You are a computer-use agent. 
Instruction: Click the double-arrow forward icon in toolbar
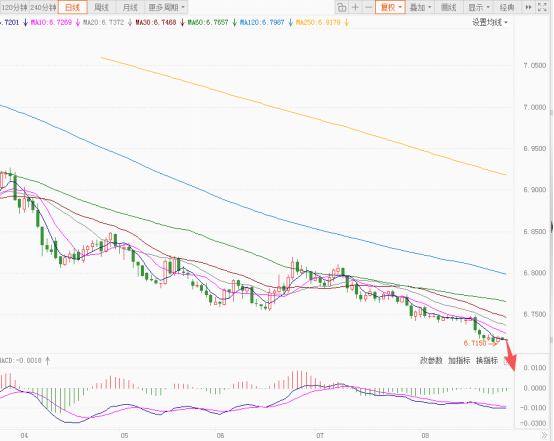[x=529, y=7]
